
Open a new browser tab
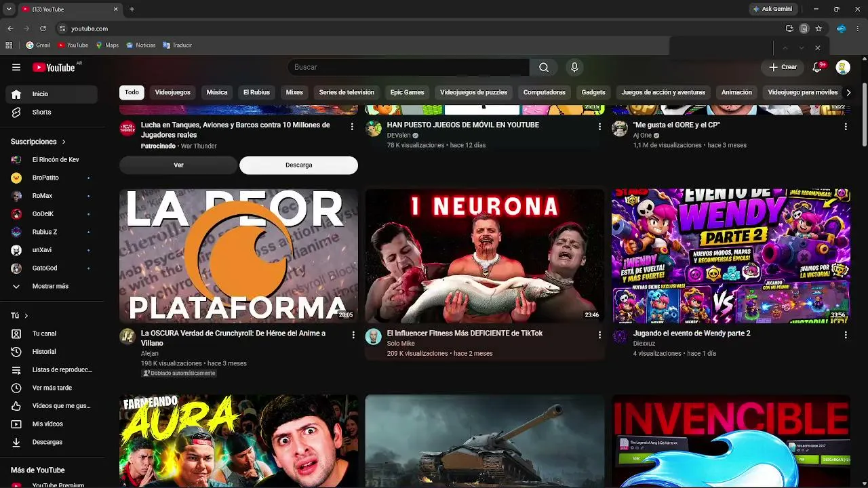132,9
